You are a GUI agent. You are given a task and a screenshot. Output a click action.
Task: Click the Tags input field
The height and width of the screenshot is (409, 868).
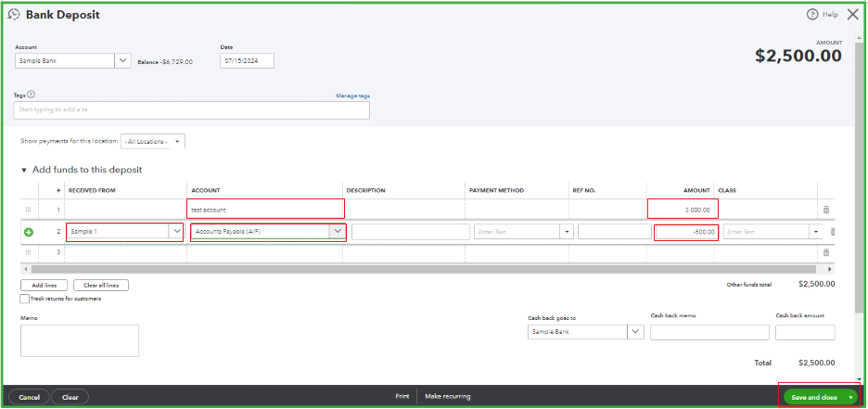tap(192, 109)
